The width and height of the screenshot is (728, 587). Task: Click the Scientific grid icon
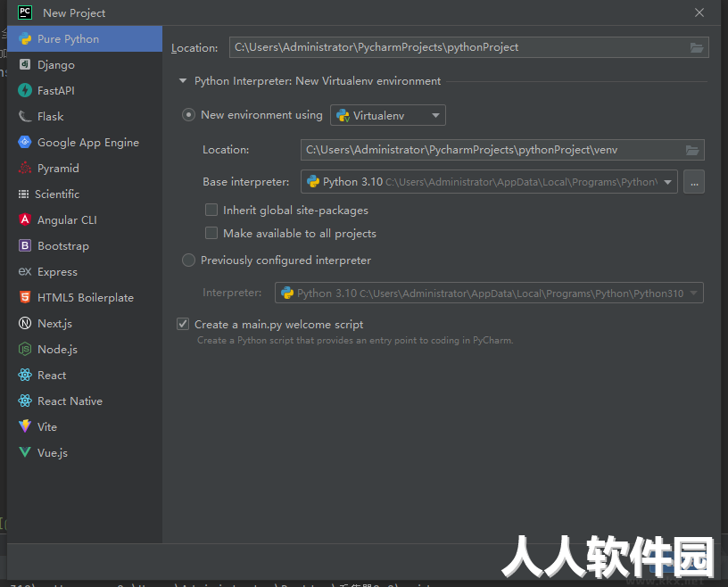pyautogui.click(x=23, y=194)
